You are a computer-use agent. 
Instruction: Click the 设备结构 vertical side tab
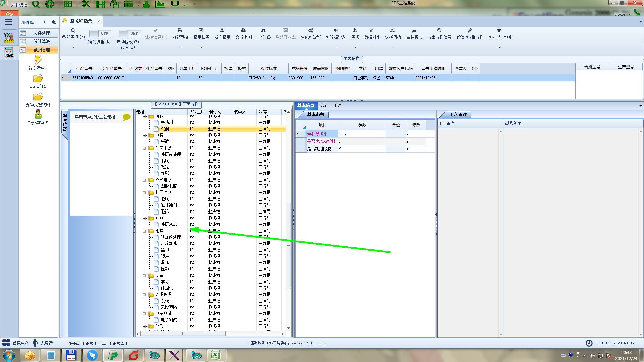click(65, 123)
